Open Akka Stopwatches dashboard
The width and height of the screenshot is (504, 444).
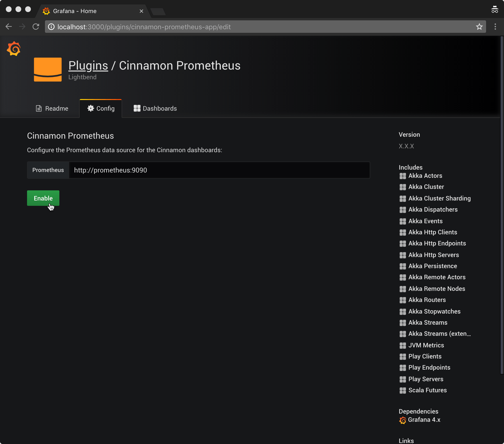[x=434, y=311]
